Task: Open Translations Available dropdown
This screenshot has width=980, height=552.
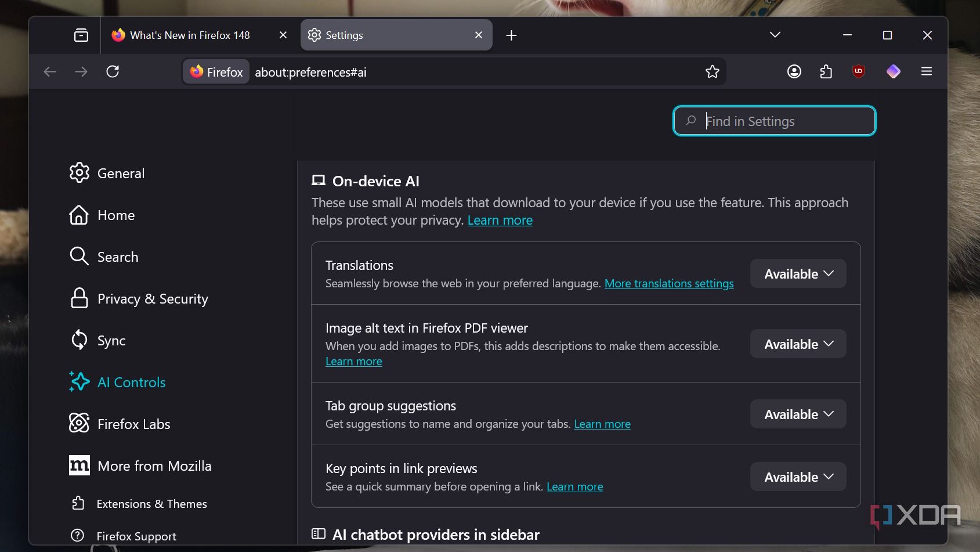Action: (x=798, y=273)
